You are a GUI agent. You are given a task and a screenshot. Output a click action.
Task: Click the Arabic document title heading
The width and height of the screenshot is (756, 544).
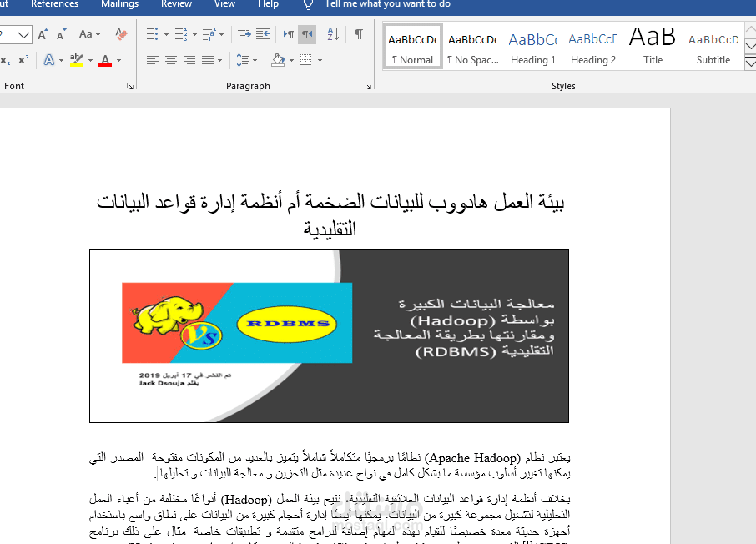330,214
